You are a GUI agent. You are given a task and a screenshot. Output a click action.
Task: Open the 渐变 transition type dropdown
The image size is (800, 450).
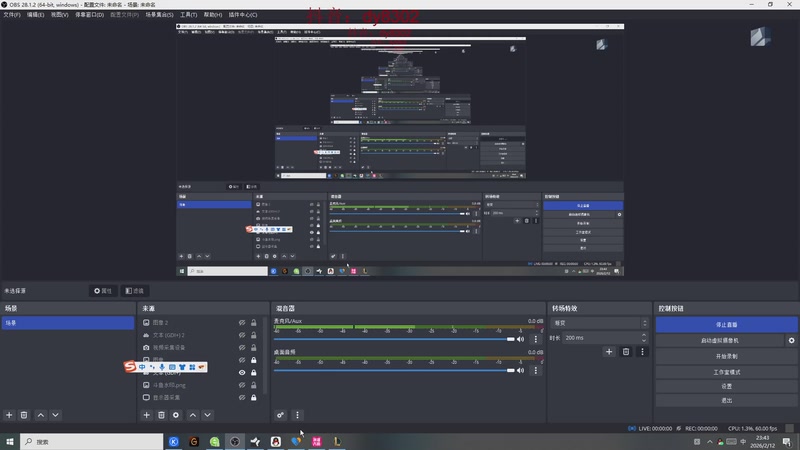click(599, 323)
